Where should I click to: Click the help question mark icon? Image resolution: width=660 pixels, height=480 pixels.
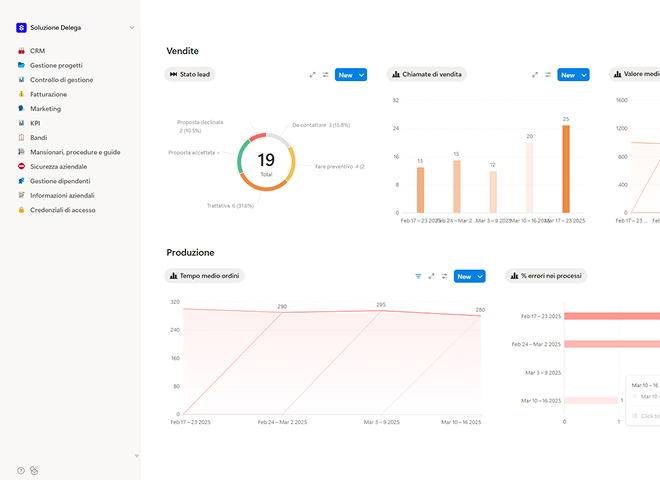coord(20,469)
